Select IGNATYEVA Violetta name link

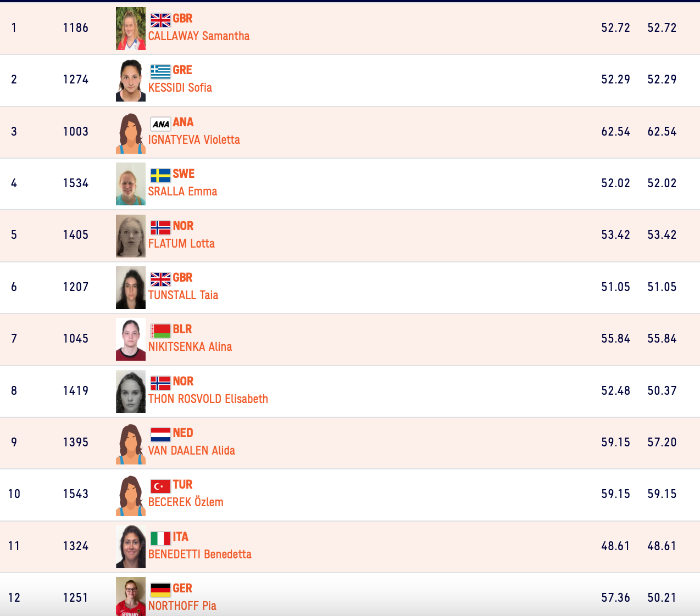point(194,140)
